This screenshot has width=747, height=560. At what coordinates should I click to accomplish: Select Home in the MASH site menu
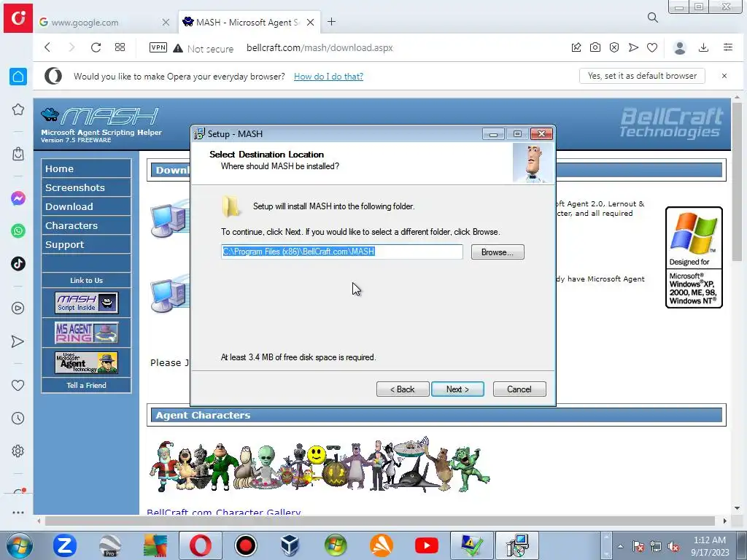coord(86,168)
